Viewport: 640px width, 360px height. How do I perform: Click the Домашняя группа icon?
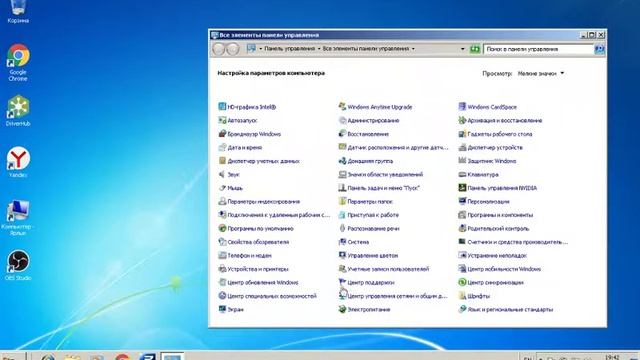(x=342, y=161)
